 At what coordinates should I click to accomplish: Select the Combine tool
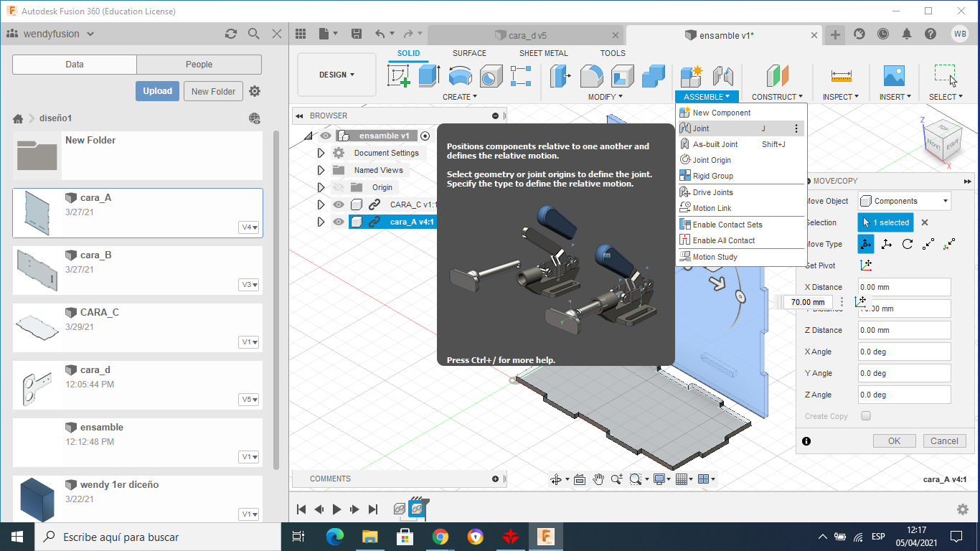tap(653, 76)
